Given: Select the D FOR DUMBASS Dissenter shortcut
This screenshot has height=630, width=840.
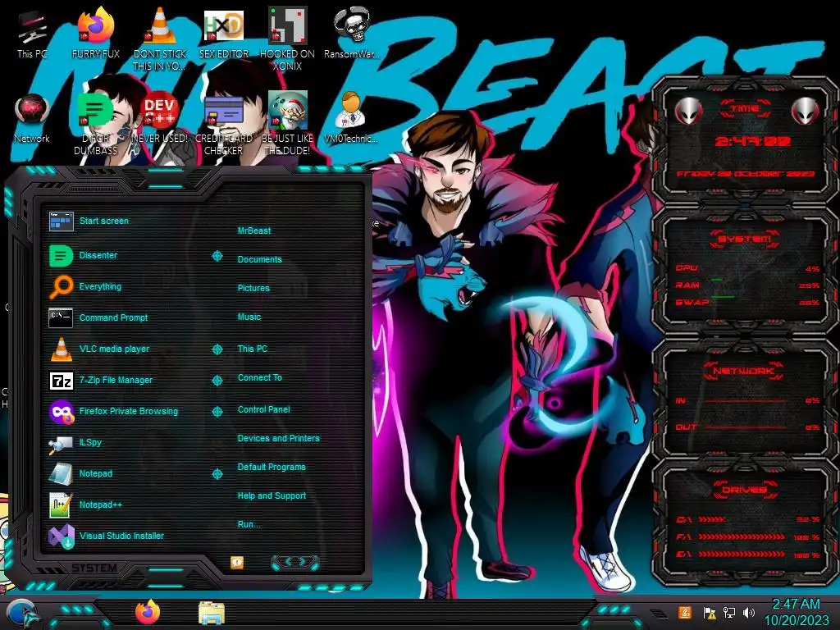Looking at the screenshot, I should tap(96, 123).
